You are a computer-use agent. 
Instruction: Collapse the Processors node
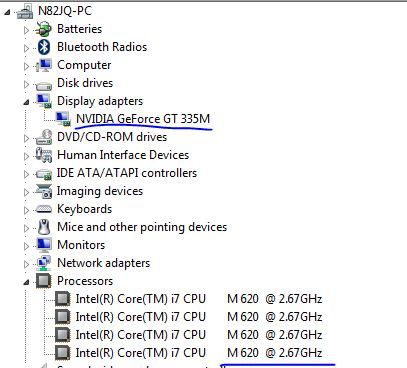[x=26, y=282]
